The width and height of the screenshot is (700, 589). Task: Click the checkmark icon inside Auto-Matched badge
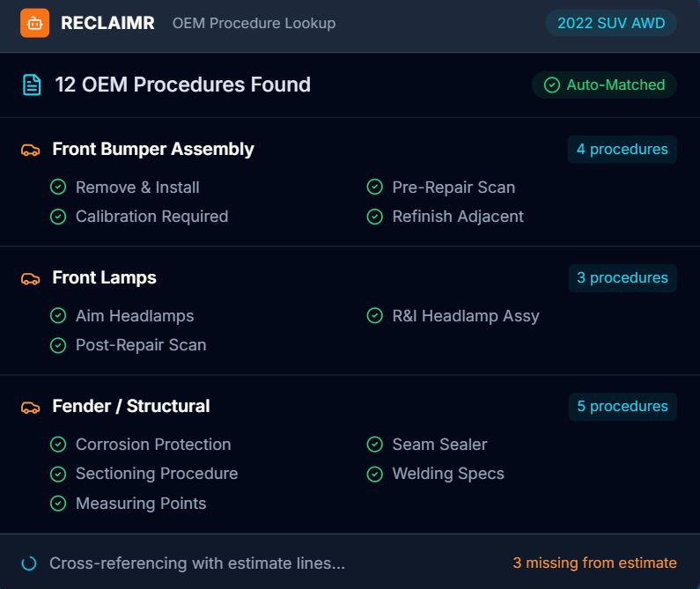552,85
